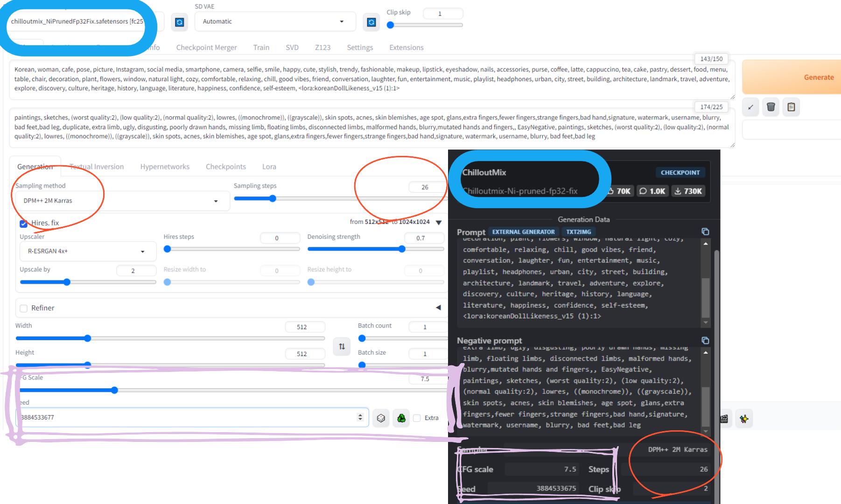Open the Sampling method dropdown
The image size is (841, 504).
(122, 201)
